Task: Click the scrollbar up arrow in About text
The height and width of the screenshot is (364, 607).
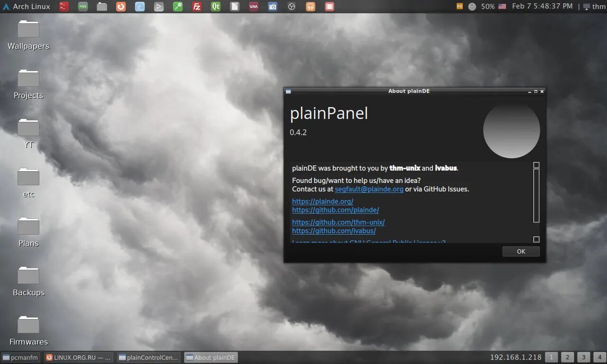Action: pyautogui.click(x=536, y=165)
